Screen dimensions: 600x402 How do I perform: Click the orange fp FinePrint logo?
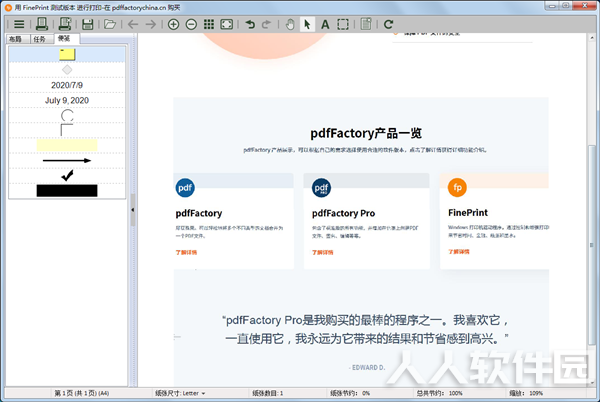coord(457,187)
